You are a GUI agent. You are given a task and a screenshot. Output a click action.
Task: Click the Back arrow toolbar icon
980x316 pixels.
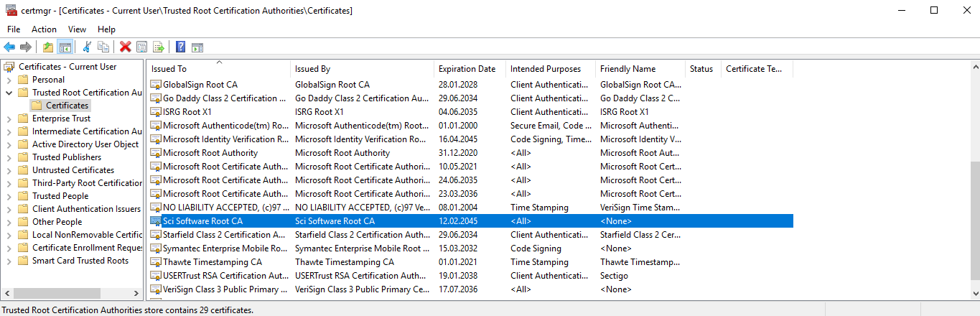[x=9, y=47]
